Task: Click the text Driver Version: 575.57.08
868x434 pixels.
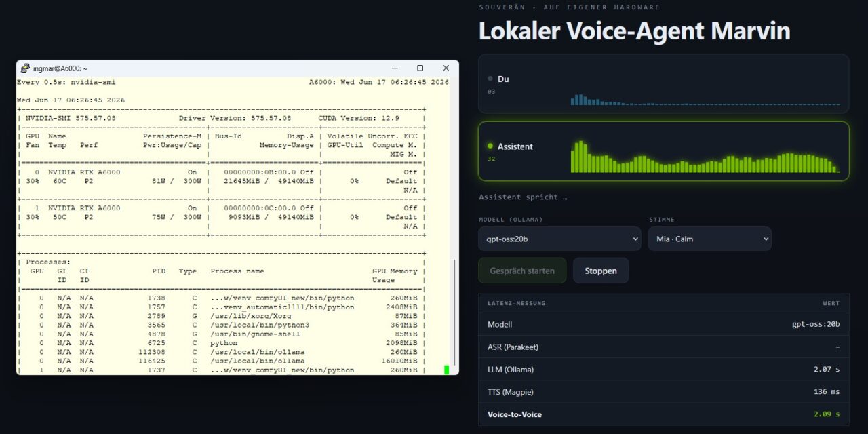Action: coord(235,118)
